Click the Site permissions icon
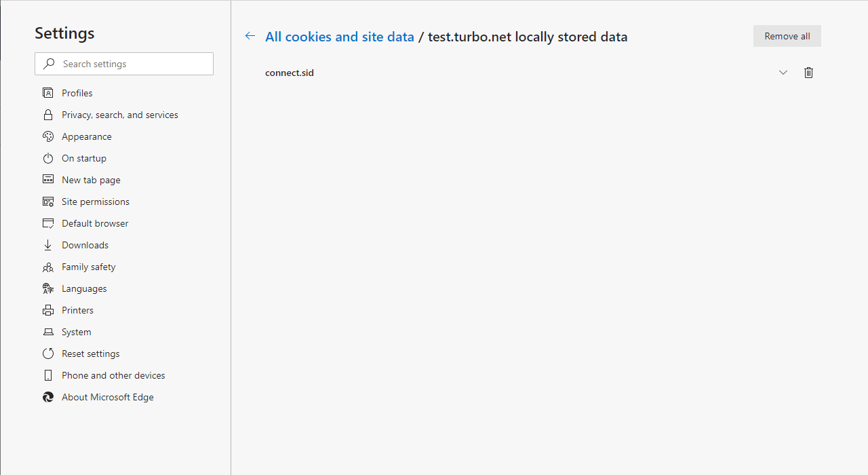Image resolution: width=868 pixels, height=475 pixels. click(47, 202)
